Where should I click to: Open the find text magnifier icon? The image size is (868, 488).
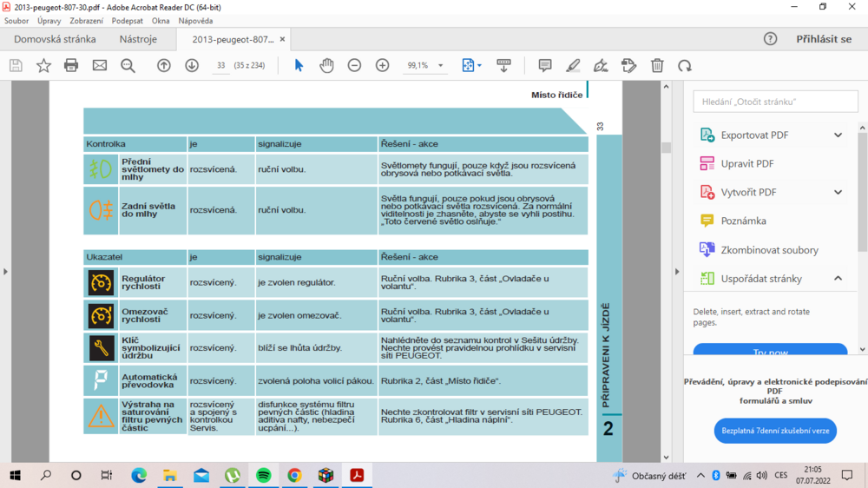pyautogui.click(x=128, y=65)
